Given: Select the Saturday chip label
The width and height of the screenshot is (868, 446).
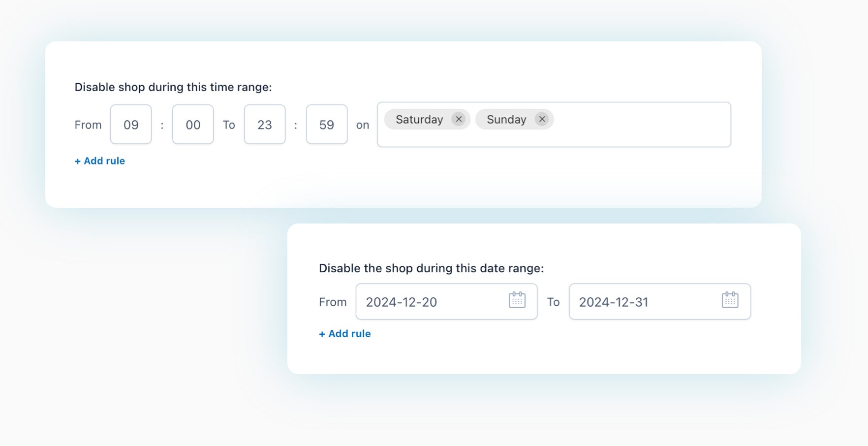Looking at the screenshot, I should (419, 120).
